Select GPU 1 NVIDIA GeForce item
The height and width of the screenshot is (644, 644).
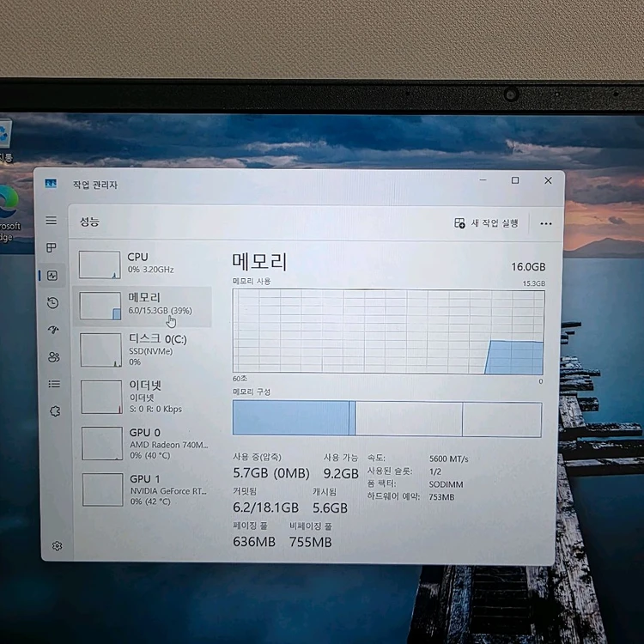[x=145, y=489]
